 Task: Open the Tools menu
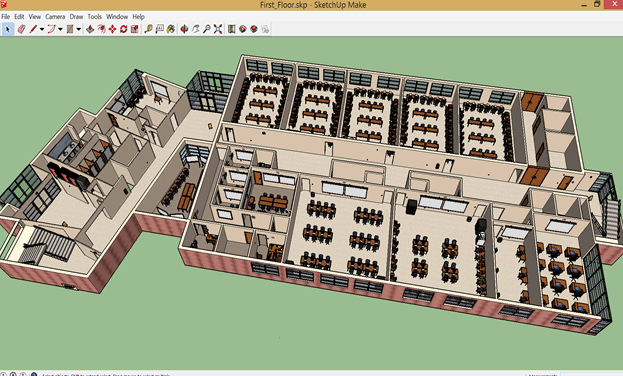(95, 17)
